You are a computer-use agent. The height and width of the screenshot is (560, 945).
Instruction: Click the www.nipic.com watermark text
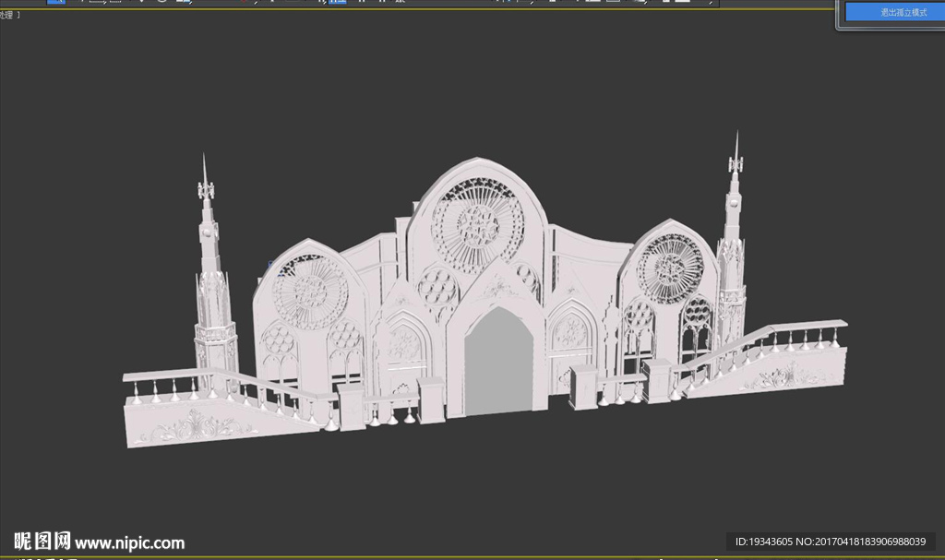click(129, 542)
